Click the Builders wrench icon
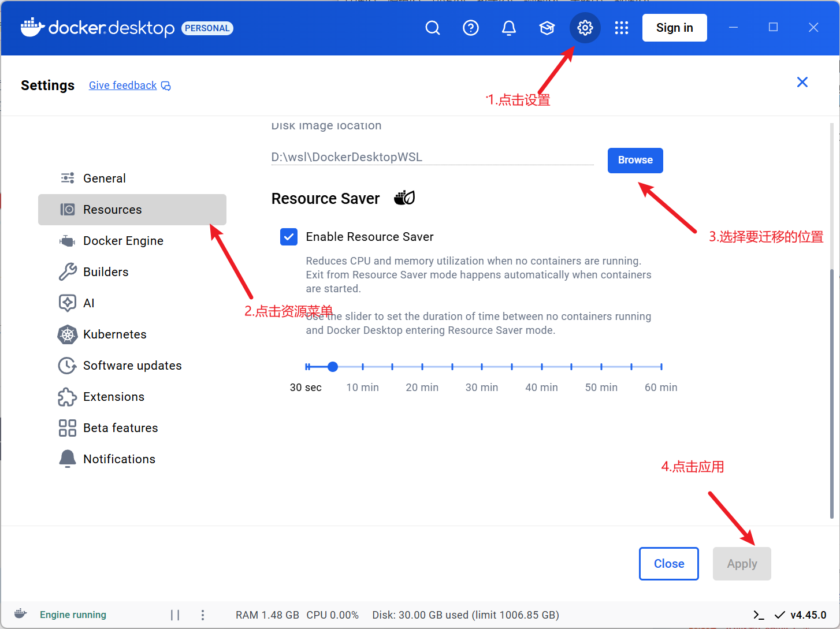 click(x=68, y=271)
